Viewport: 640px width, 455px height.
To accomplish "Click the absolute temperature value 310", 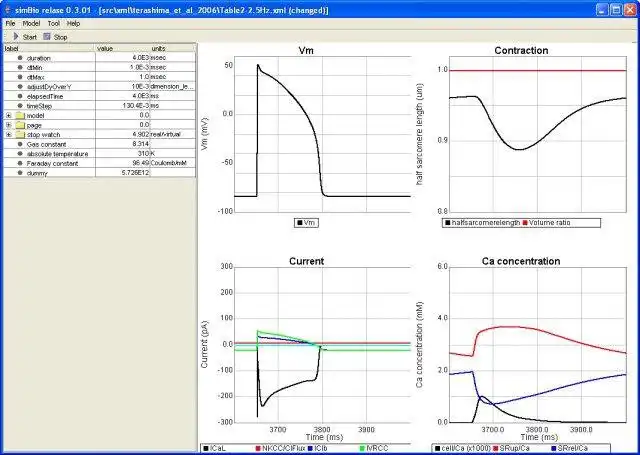I will click(x=144, y=154).
